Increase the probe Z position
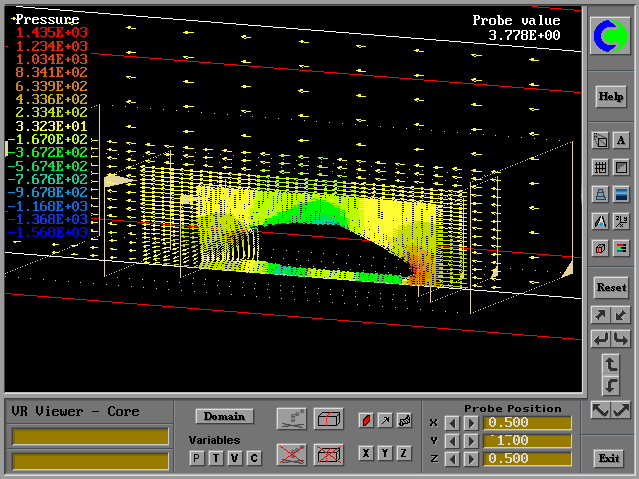 click(471, 459)
